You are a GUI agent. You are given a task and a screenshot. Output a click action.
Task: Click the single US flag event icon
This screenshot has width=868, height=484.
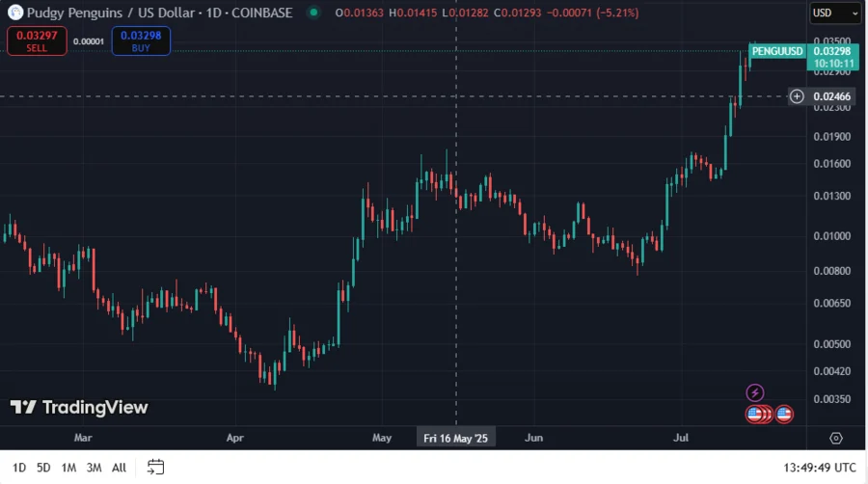click(784, 414)
